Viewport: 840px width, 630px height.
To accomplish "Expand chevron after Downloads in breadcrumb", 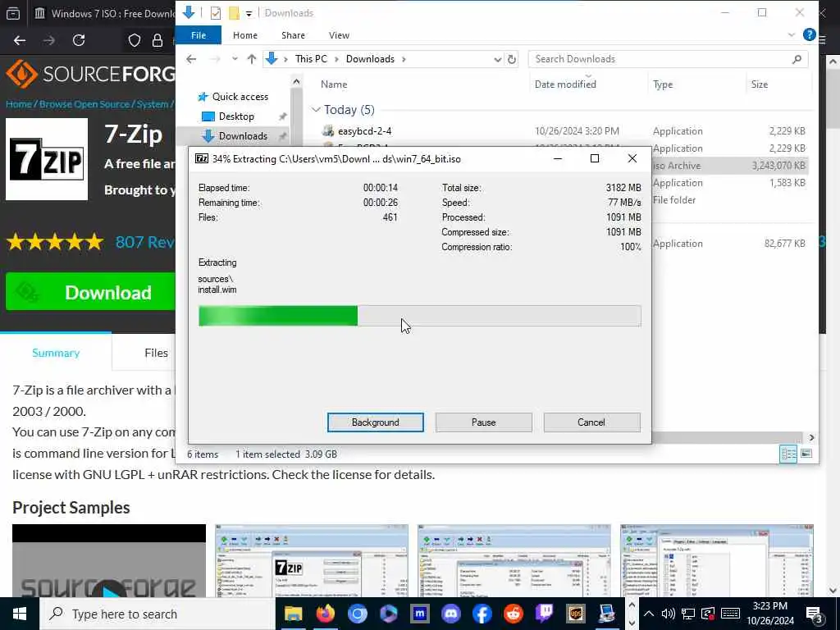I will tap(404, 59).
